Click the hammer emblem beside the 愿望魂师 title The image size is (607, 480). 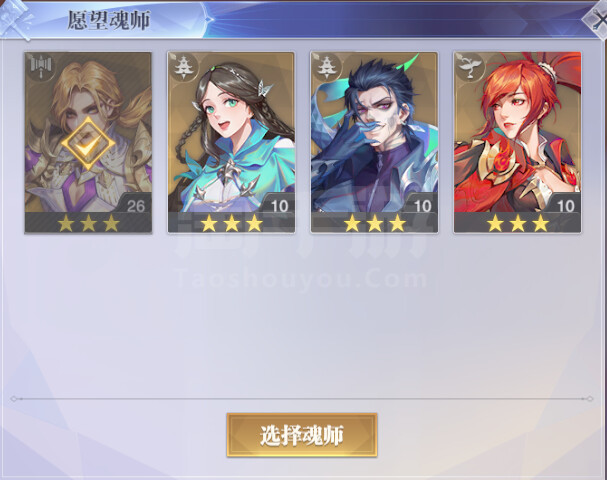click(17, 20)
